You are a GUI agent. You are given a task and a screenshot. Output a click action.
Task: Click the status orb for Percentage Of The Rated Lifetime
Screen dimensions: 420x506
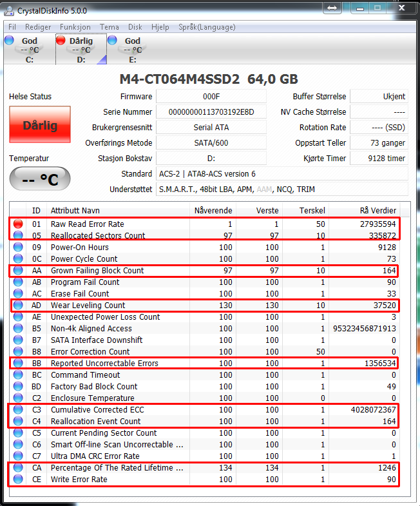coord(18,467)
